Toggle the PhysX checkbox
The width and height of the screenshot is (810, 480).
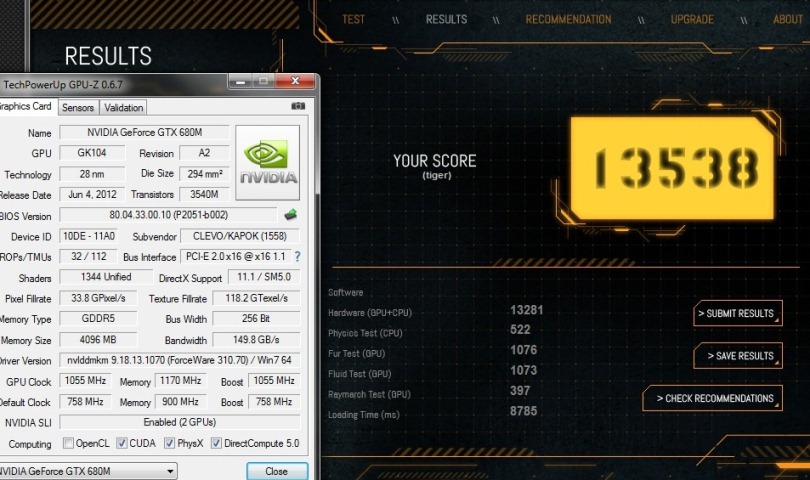(x=169, y=443)
